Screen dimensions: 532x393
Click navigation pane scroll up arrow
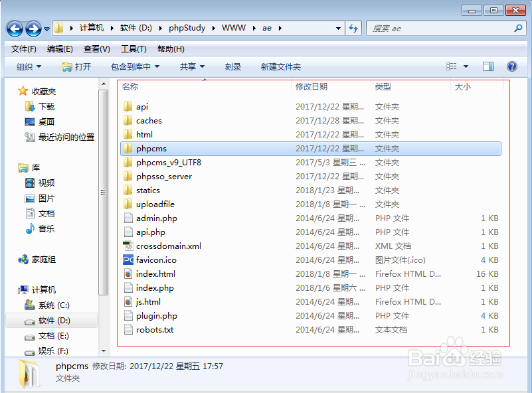click(104, 84)
